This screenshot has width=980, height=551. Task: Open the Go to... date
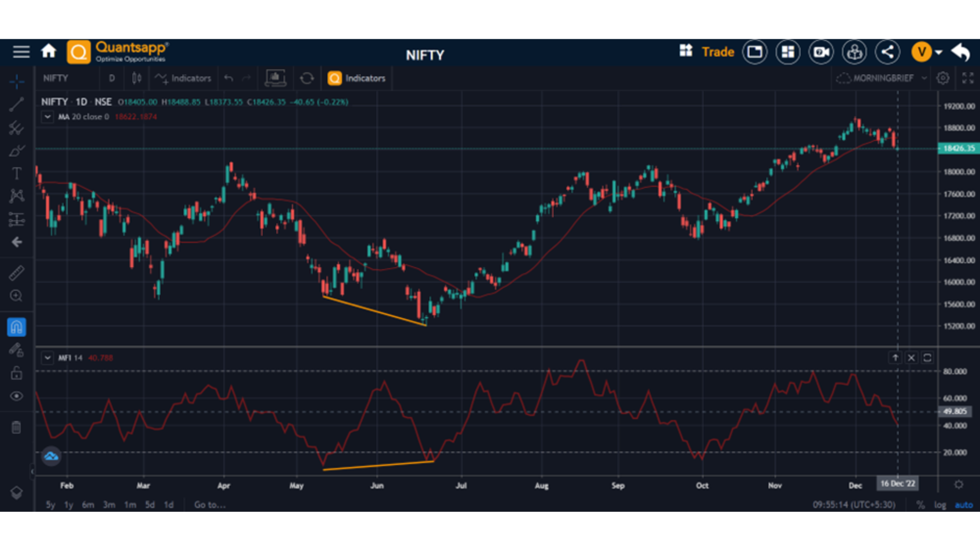[209, 505]
